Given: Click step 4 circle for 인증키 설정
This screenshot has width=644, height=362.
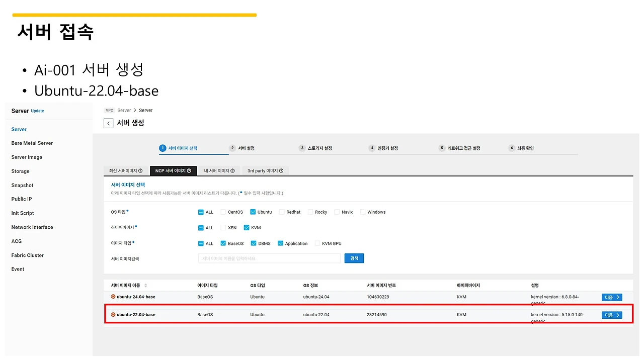Looking at the screenshot, I should [x=372, y=148].
